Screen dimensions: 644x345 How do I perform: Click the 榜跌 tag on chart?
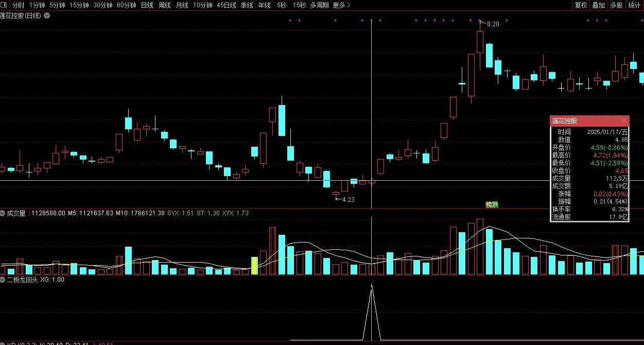[492, 204]
